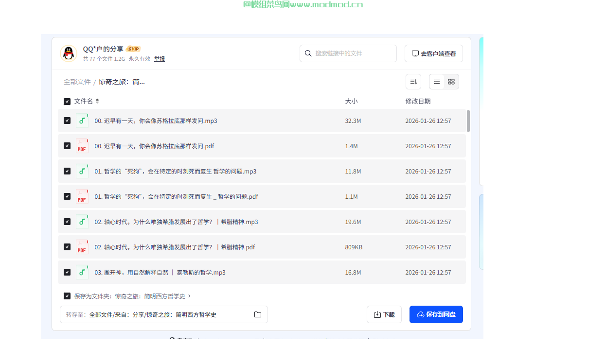Click the folder icon in save-to field
The image size is (606, 364).
pos(258,314)
